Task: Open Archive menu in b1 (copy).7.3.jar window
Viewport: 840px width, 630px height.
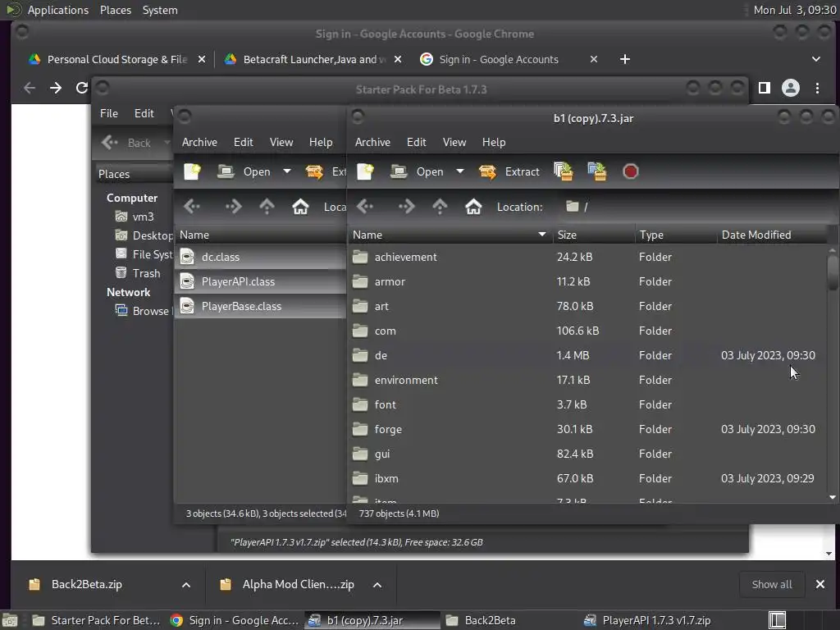Action: [372, 142]
